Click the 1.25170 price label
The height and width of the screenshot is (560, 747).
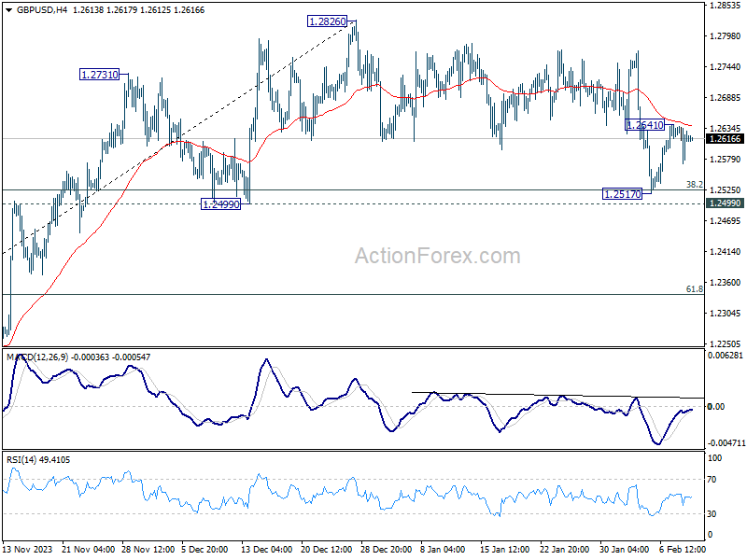623,194
